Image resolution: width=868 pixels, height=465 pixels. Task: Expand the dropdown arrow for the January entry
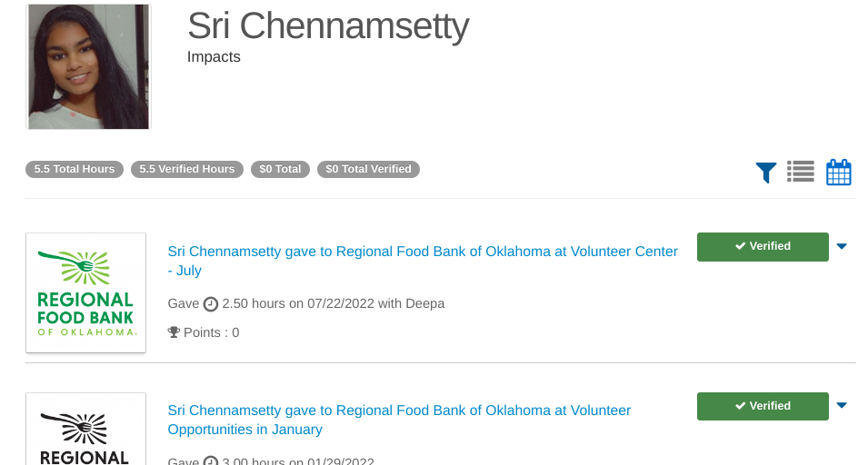(842, 406)
